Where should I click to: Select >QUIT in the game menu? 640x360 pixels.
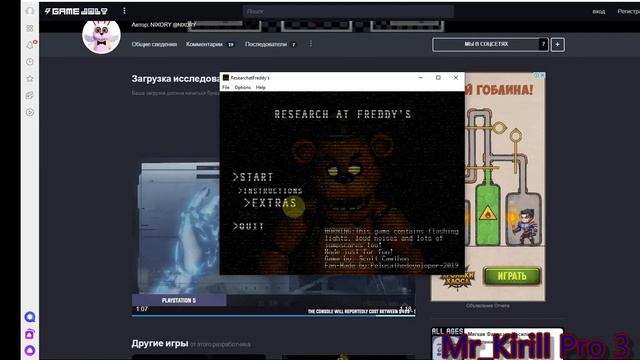[248, 226]
